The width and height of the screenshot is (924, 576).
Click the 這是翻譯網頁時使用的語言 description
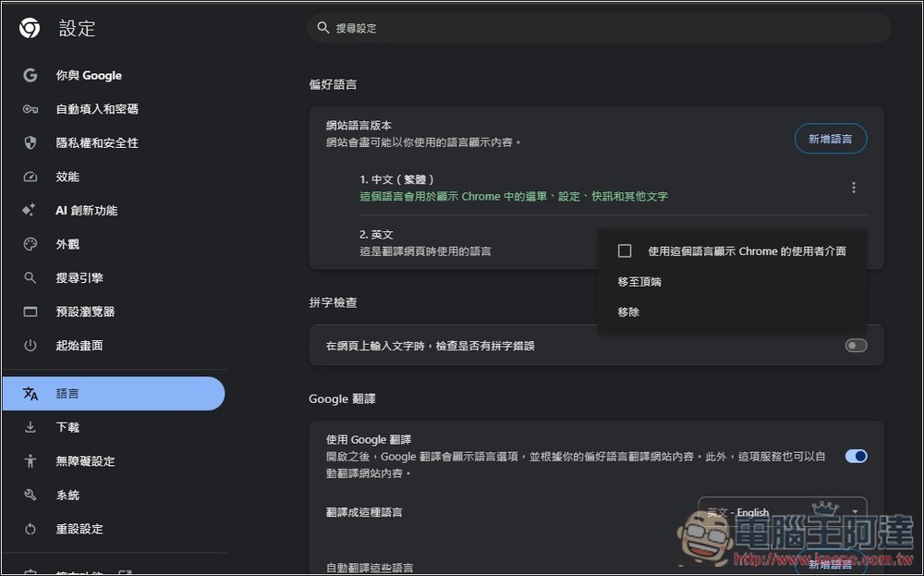[425, 251]
